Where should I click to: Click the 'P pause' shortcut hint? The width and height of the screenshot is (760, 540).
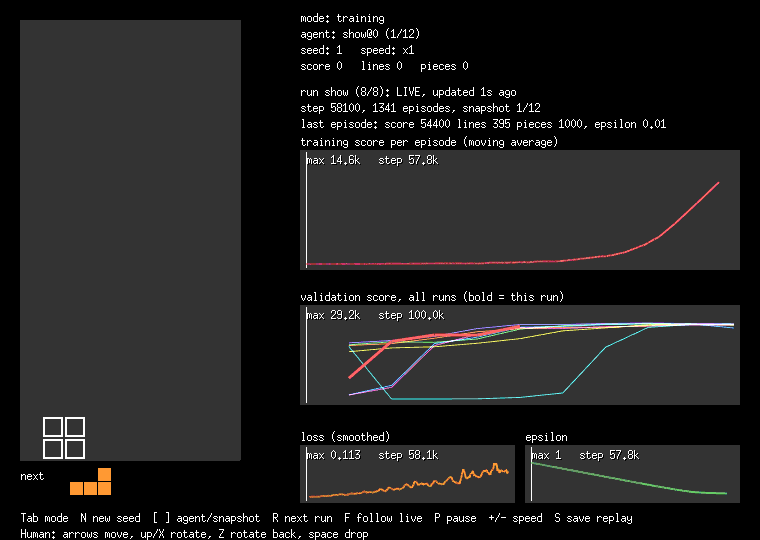pyautogui.click(x=455, y=518)
